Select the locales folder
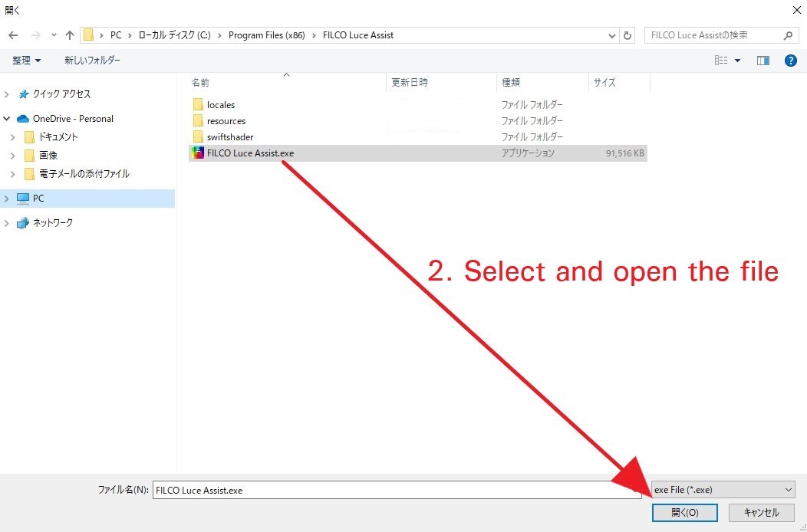The image size is (807, 532). [221, 105]
